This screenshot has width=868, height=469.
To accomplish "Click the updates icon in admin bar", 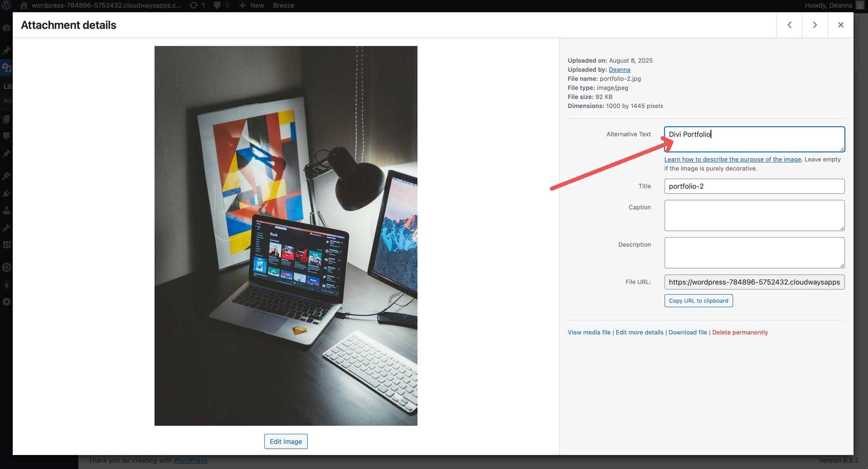I will pyautogui.click(x=194, y=5).
